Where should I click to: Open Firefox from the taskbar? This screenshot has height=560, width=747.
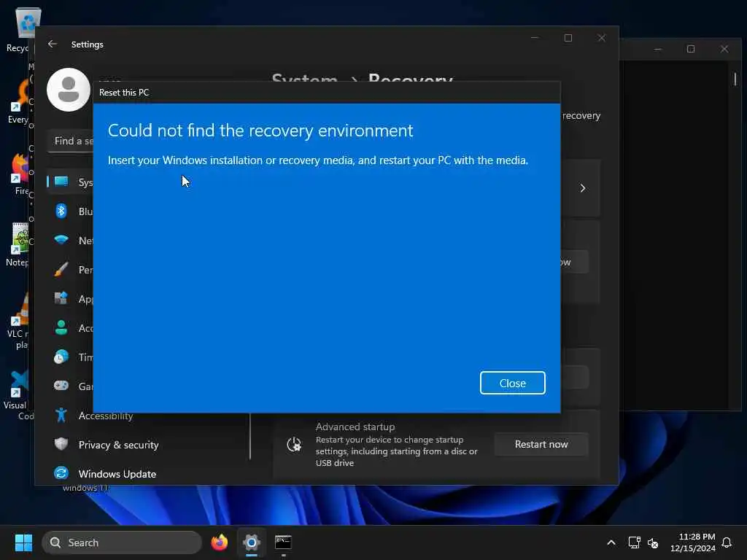pyautogui.click(x=219, y=542)
